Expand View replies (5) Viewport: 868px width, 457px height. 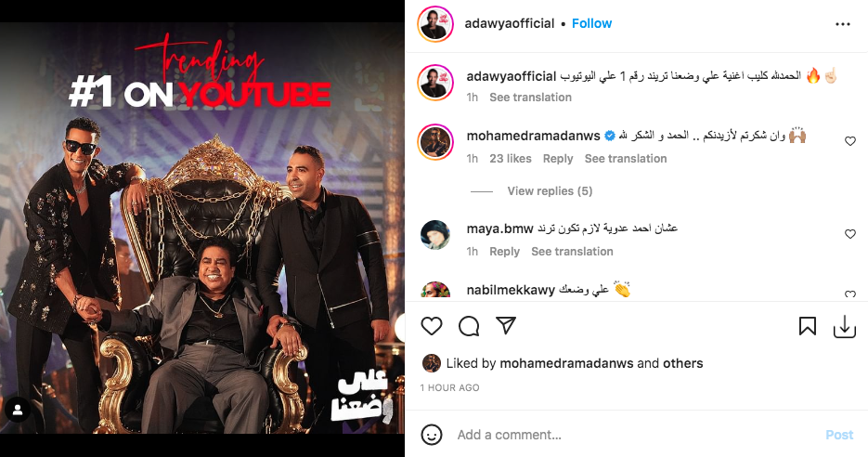[x=550, y=191]
